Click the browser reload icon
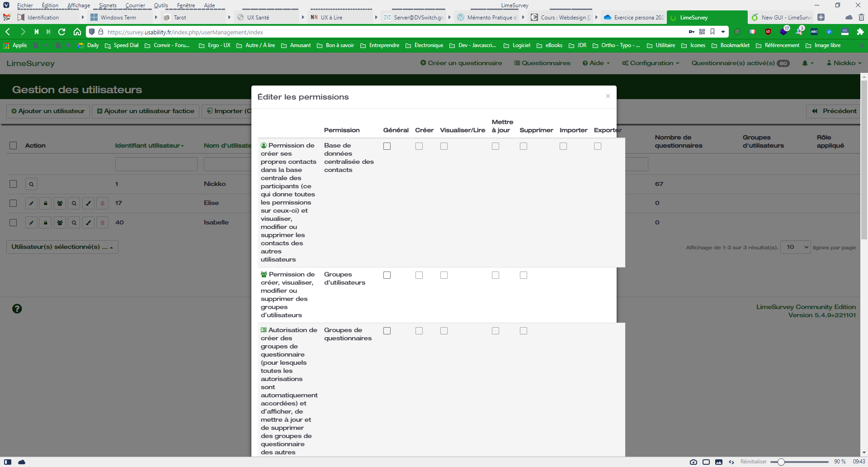Image resolution: width=868 pixels, height=467 pixels. click(62, 32)
